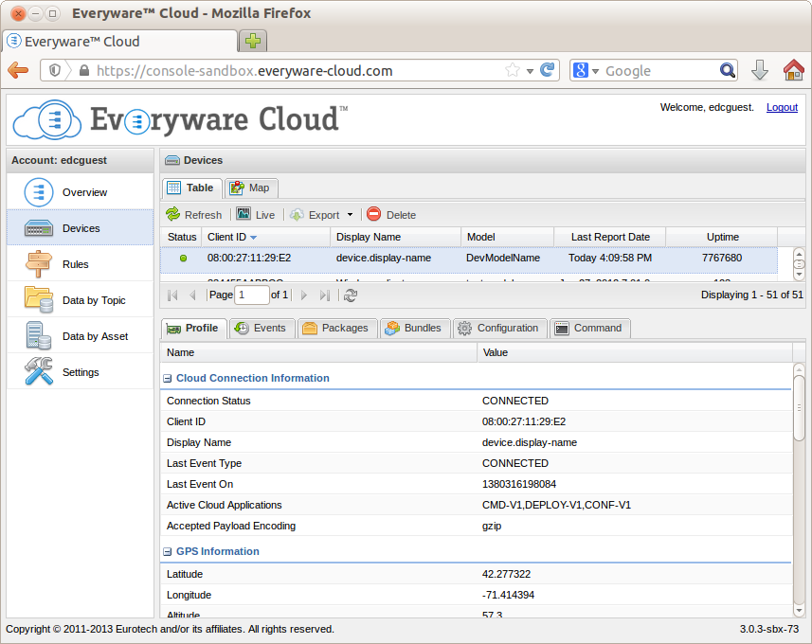Sort by Last Report Date header
This screenshot has height=644, width=812.
coord(610,237)
